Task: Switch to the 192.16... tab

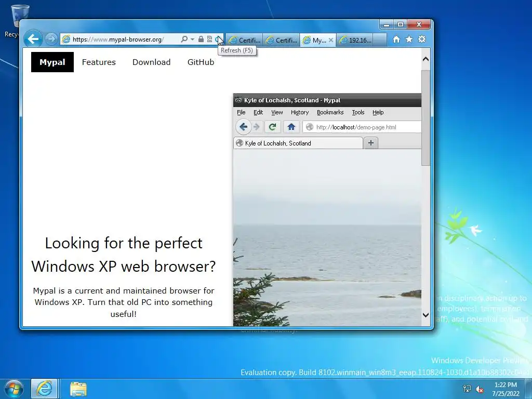Action: [x=356, y=40]
